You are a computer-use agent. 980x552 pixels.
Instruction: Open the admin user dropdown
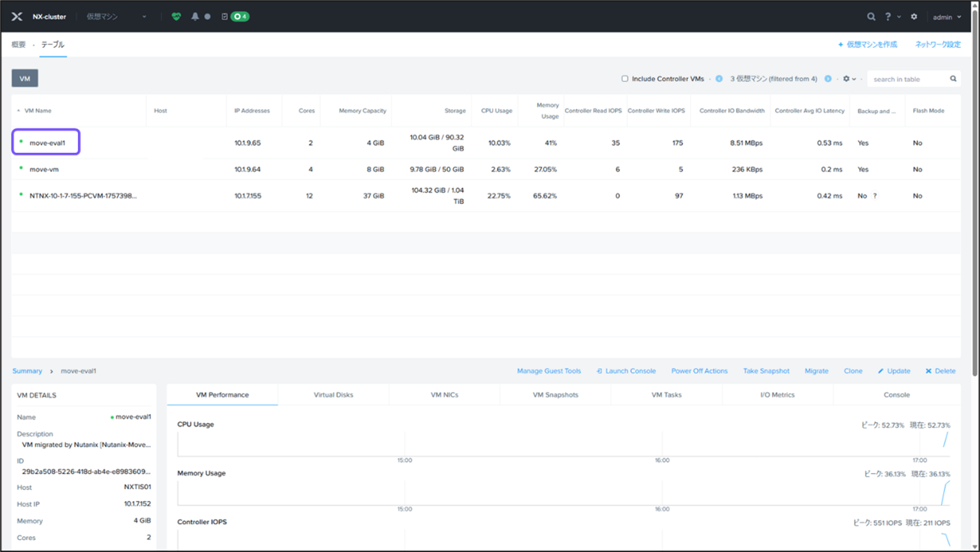[x=946, y=16]
